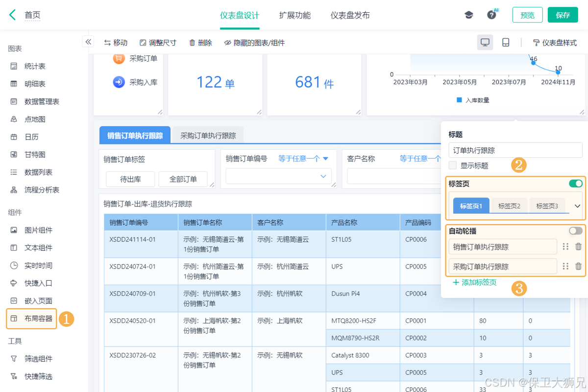588x392 pixels.
Task: Click the 客户名称 filter value box
Action: point(393,176)
